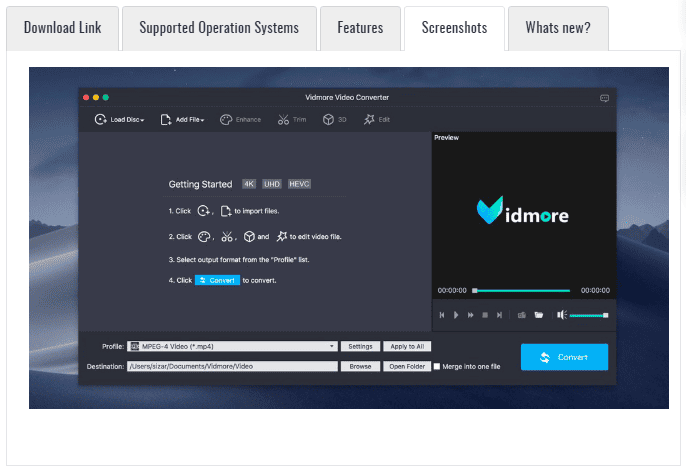686x468 pixels.
Task: Switch to Supported Operation Systems tab
Action: click(219, 28)
